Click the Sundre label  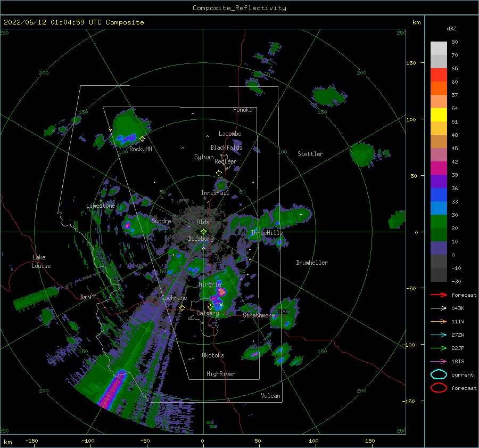point(161,221)
